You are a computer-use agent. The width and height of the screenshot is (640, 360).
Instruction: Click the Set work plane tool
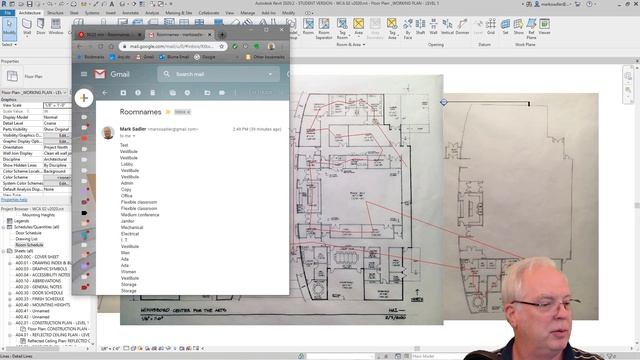505,27
